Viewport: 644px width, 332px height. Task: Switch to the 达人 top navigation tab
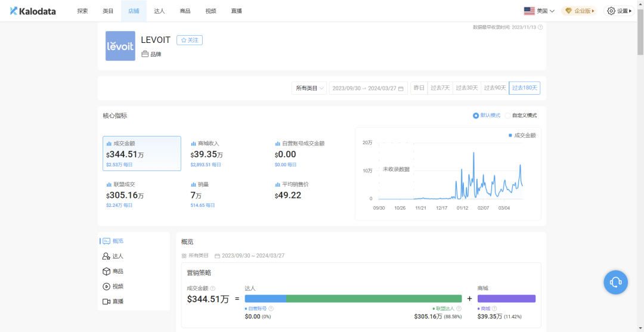[x=159, y=11]
